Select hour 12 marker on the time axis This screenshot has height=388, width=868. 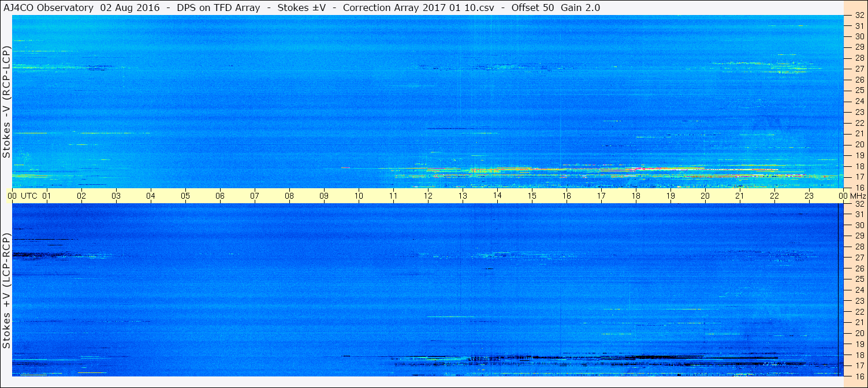(x=428, y=196)
